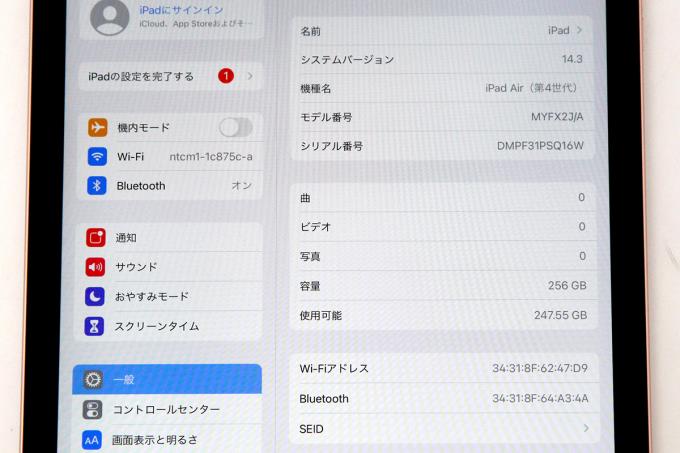This screenshot has width=680, height=453.
Task: Tap the 一般 gear icon
Action: [x=92, y=379]
